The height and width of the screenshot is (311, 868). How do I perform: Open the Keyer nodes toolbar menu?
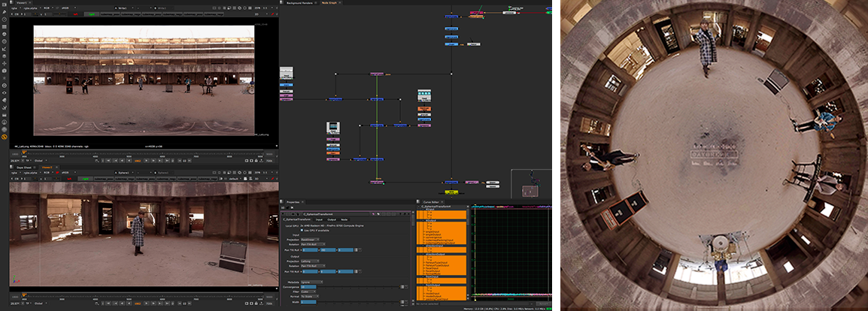pyautogui.click(x=5, y=49)
